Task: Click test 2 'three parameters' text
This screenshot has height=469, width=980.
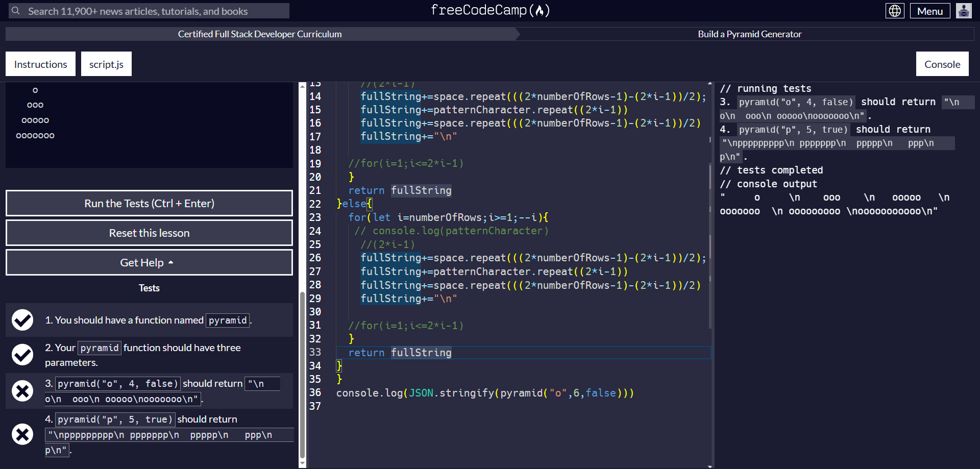Action: click(x=143, y=355)
